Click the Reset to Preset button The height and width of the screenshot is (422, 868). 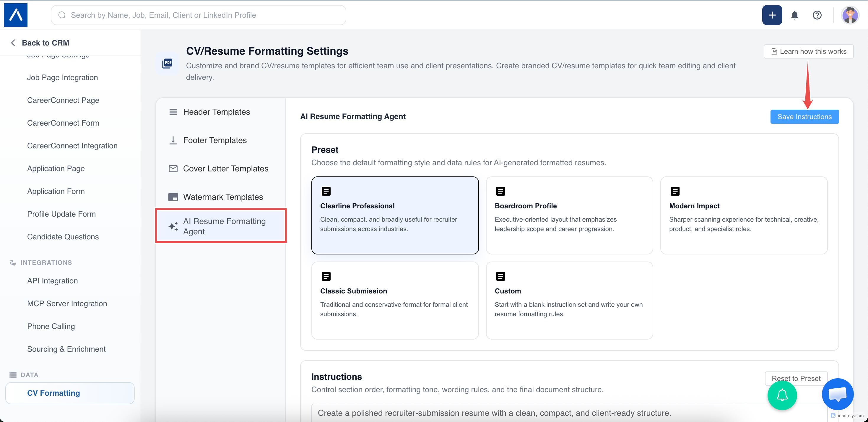coord(796,378)
